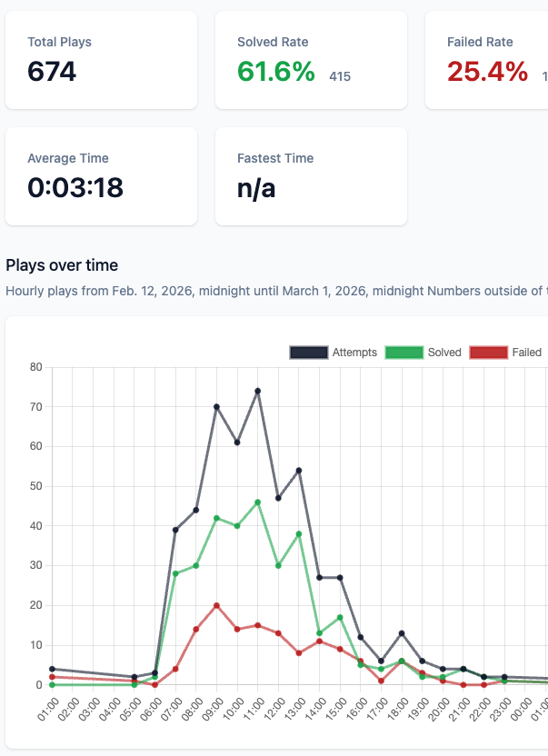The width and height of the screenshot is (548, 756).
Task: Select the Attempts data point at 09:00
Action: (216, 407)
